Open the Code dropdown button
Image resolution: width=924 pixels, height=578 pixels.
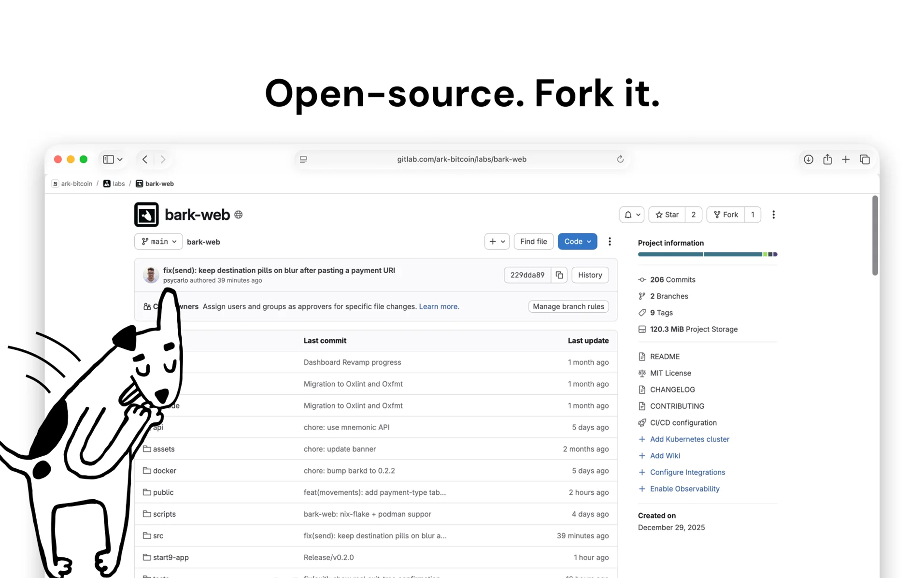[x=577, y=242]
